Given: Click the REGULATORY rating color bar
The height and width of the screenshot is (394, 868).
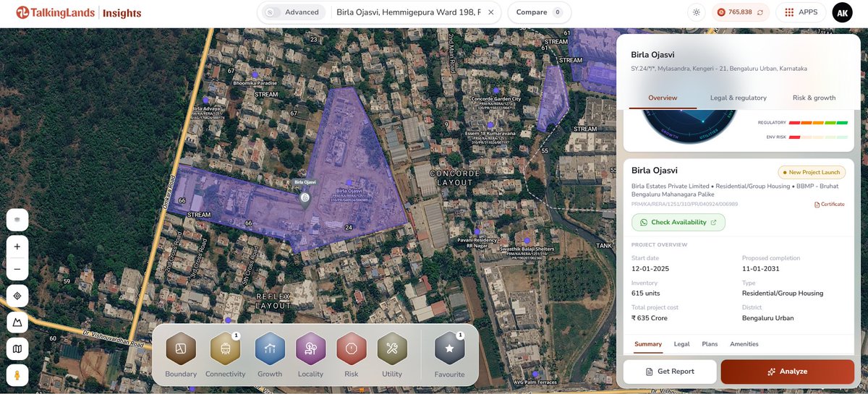Looking at the screenshot, I should tap(818, 123).
